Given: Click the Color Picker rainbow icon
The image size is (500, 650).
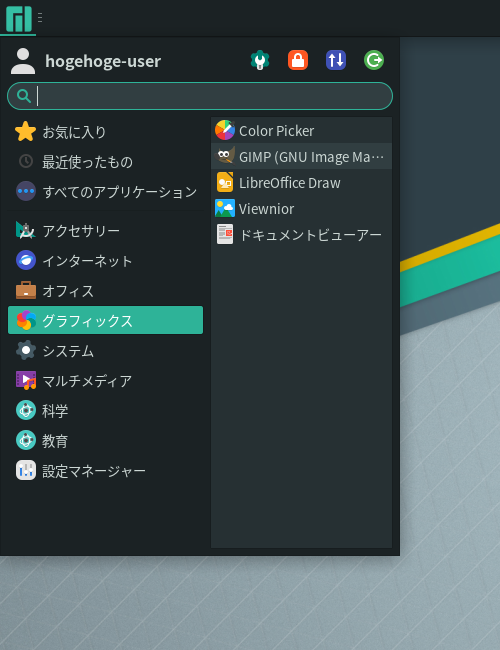Looking at the screenshot, I should [x=225, y=130].
